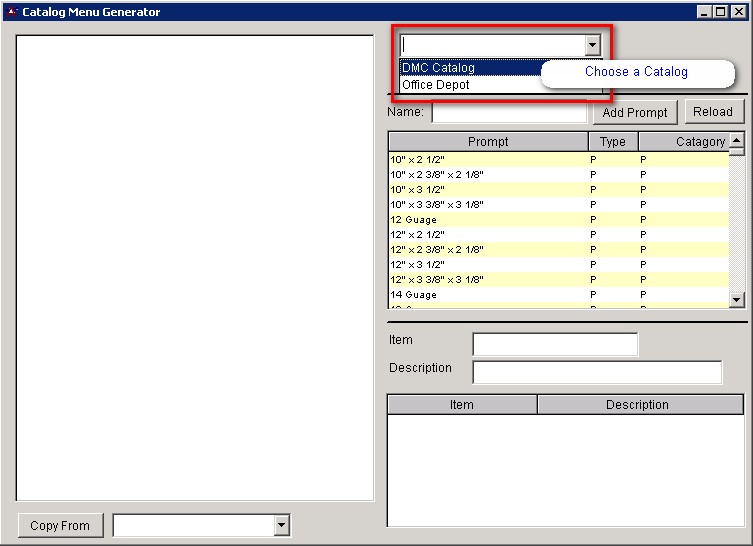753x546 pixels.
Task: Click the Copy From button
Action: [60, 525]
